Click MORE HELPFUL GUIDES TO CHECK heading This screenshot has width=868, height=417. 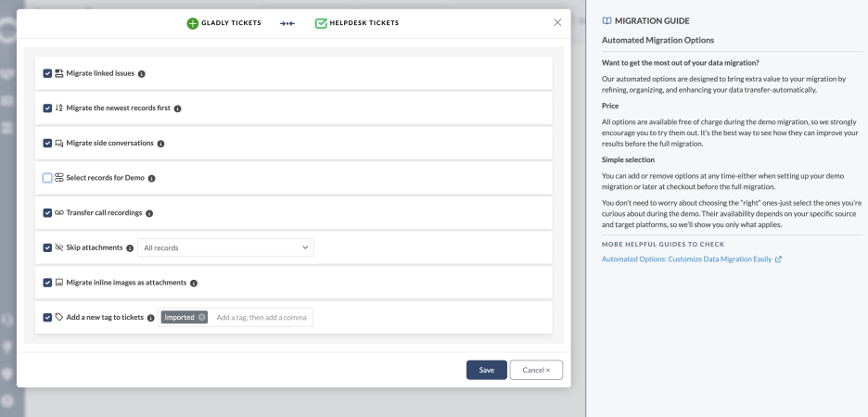663,244
